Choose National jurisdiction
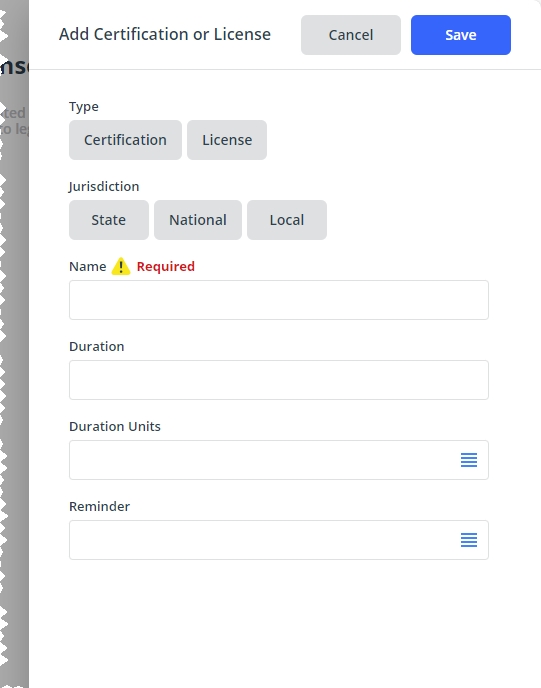Viewport: 541px width, 688px height. tap(198, 220)
